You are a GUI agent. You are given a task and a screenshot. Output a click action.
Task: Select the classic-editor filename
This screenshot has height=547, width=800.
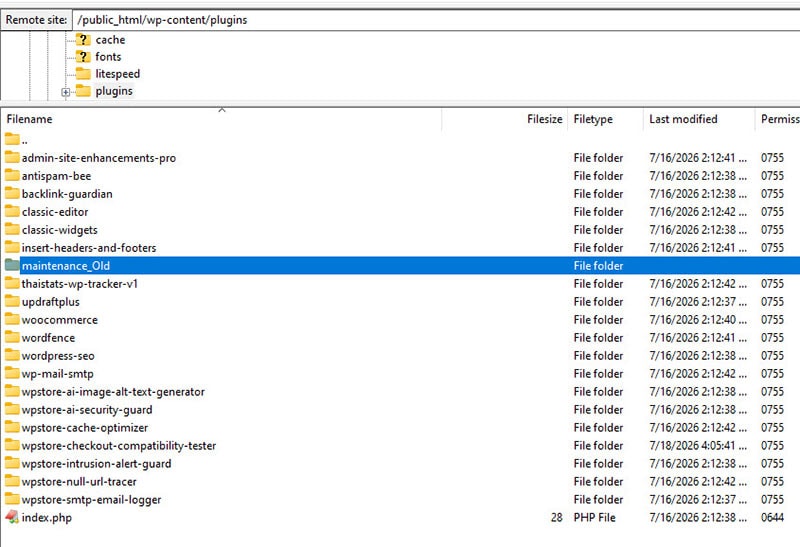click(55, 212)
